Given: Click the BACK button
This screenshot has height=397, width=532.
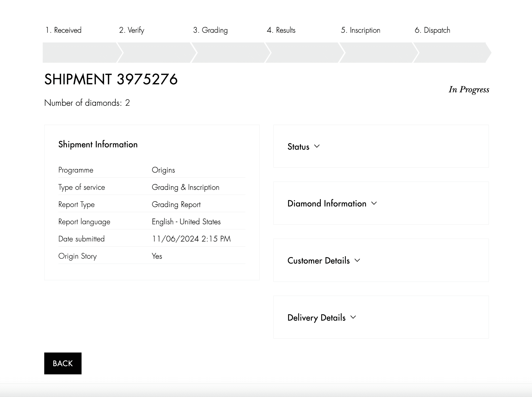Looking at the screenshot, I should tap(63, 363).
